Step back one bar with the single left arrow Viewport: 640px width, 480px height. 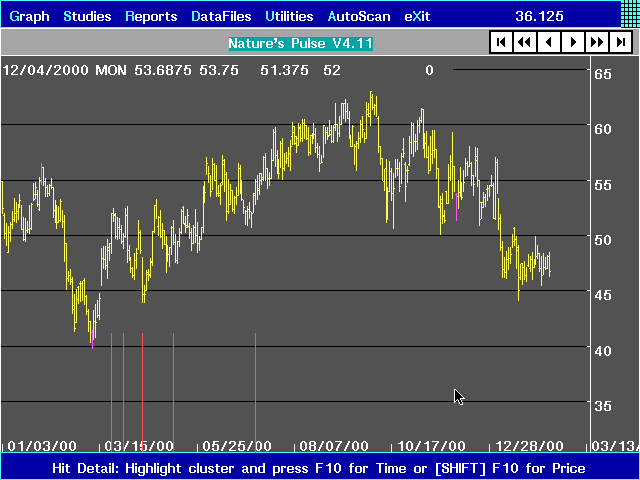coord(549,42)
